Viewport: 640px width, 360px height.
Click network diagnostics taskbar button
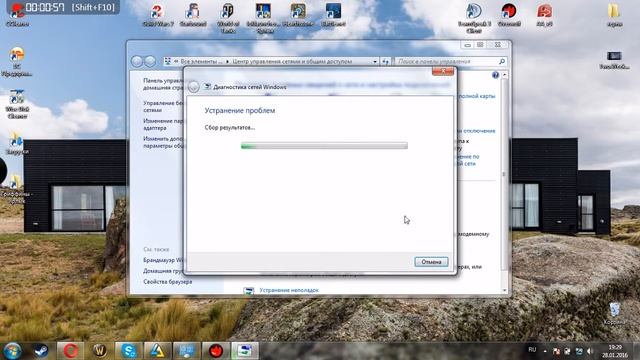click(x=244, y=351)
